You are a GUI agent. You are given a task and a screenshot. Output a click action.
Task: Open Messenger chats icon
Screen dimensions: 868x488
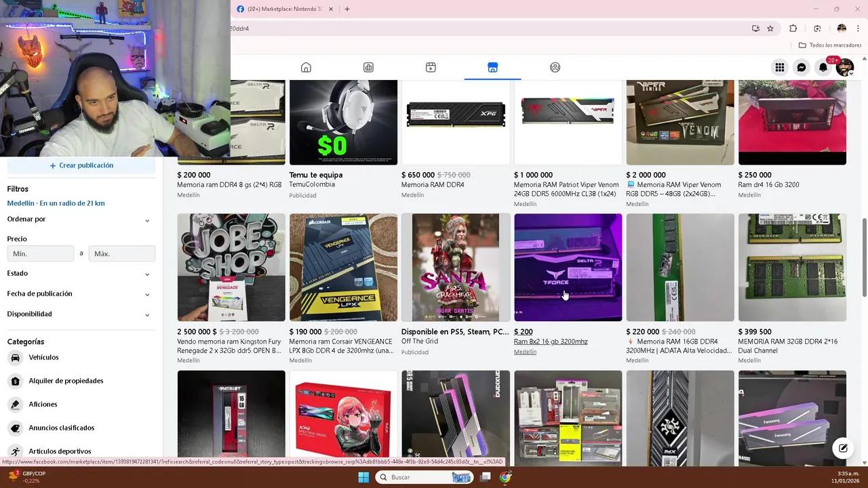coord(802,67)
